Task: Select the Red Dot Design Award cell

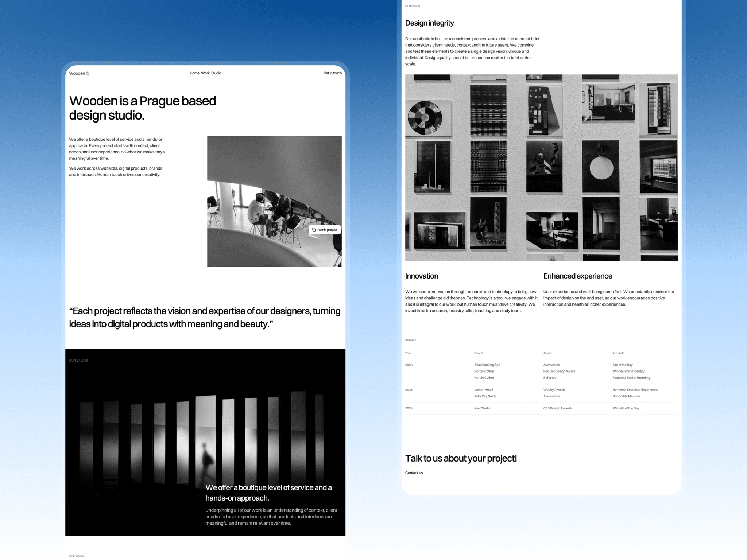Action: pos(559,372)
